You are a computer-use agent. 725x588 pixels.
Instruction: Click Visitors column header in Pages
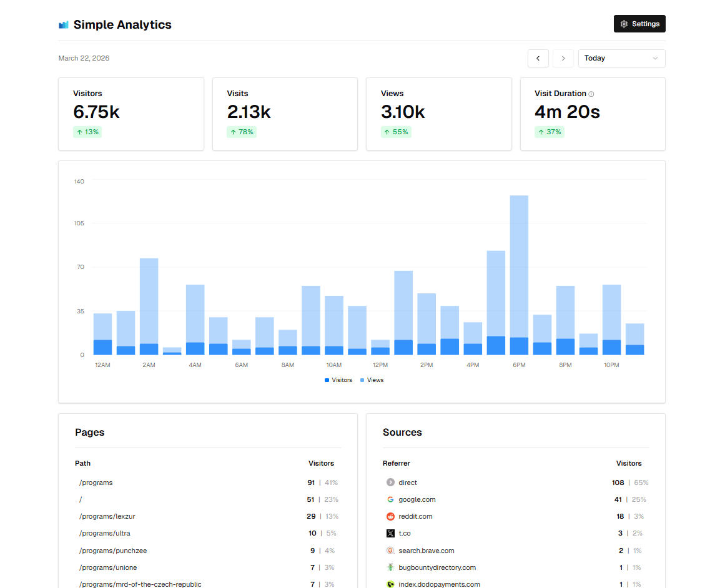pos(321,463)
